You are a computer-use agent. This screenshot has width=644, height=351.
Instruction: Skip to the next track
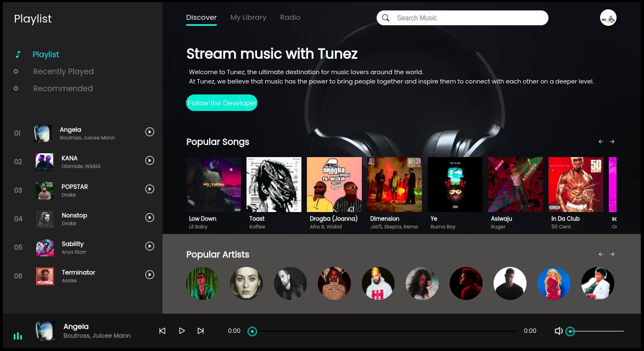click(200, 331)
